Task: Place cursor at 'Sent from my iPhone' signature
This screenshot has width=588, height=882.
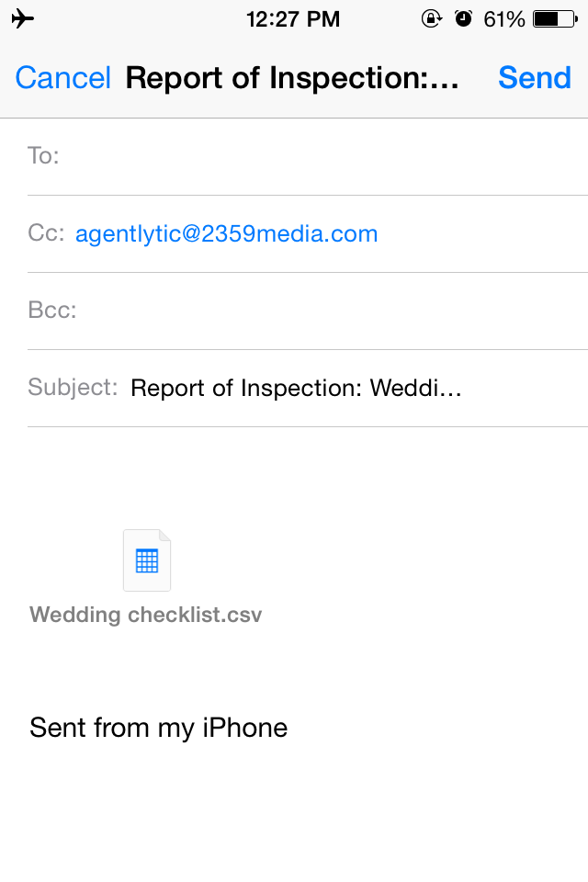Action: click(159, 728)
